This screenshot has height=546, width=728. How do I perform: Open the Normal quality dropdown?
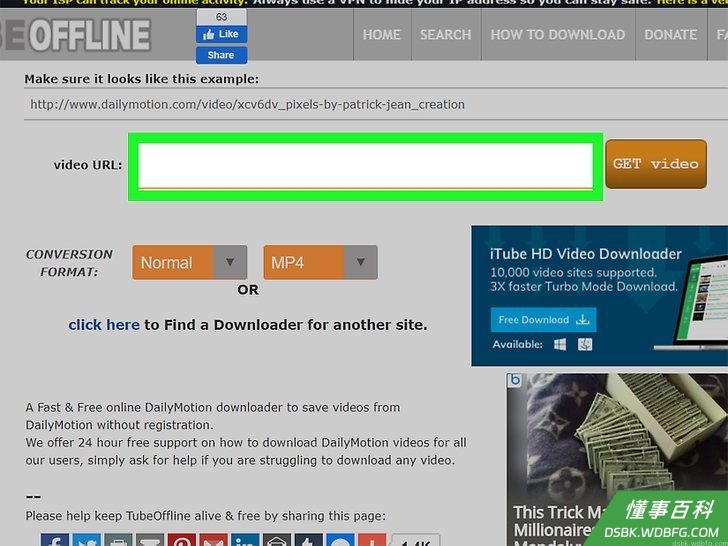189,262
